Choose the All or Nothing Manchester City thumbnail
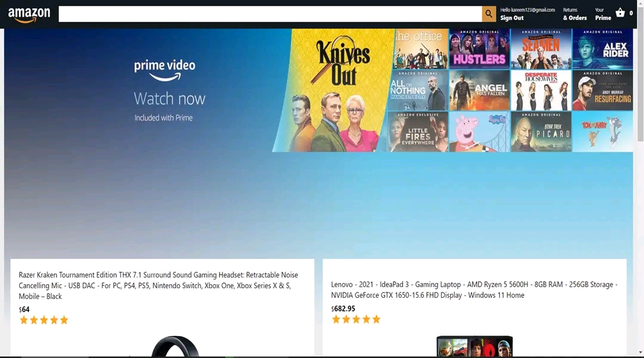This screenshot has height=358, width=644. coord(418,90)
